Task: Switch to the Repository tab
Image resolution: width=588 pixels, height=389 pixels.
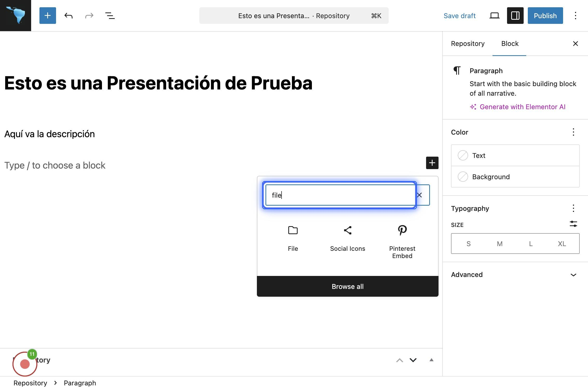Action: point(468,44)
